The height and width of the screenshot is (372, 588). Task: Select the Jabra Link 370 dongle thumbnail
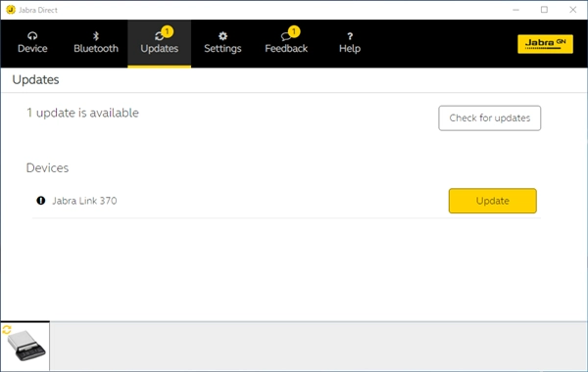pyautogui.click(x=25, y=347)
